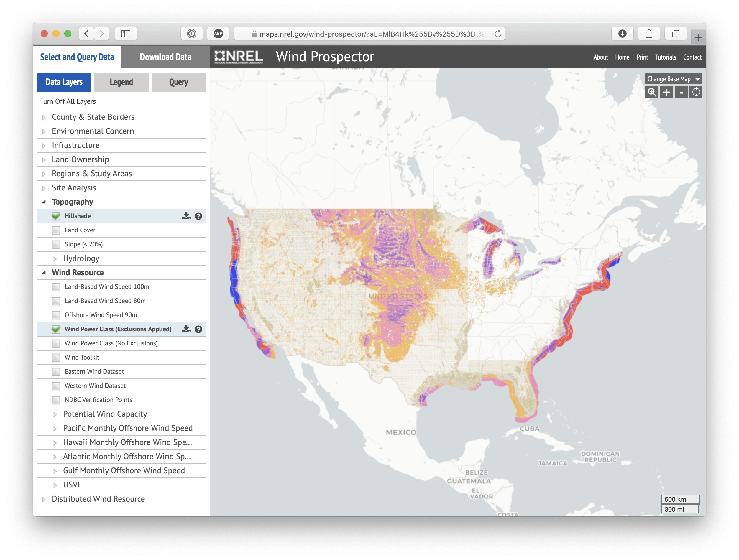Open help for the Hillshade layer
The height and width of the screenshot is (560, 739).
[198, 216]
